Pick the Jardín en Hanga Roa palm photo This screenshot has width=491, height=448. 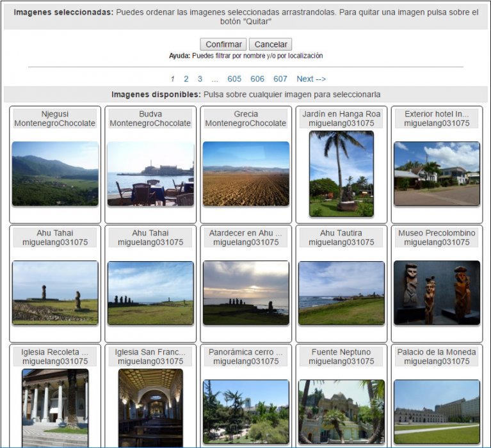tap(341, 173)
